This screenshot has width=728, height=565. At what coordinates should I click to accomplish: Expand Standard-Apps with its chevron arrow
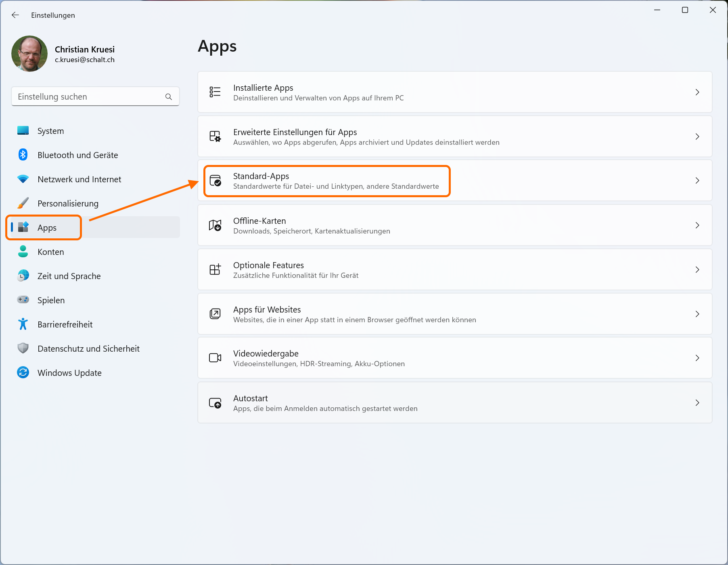[697, 181]
